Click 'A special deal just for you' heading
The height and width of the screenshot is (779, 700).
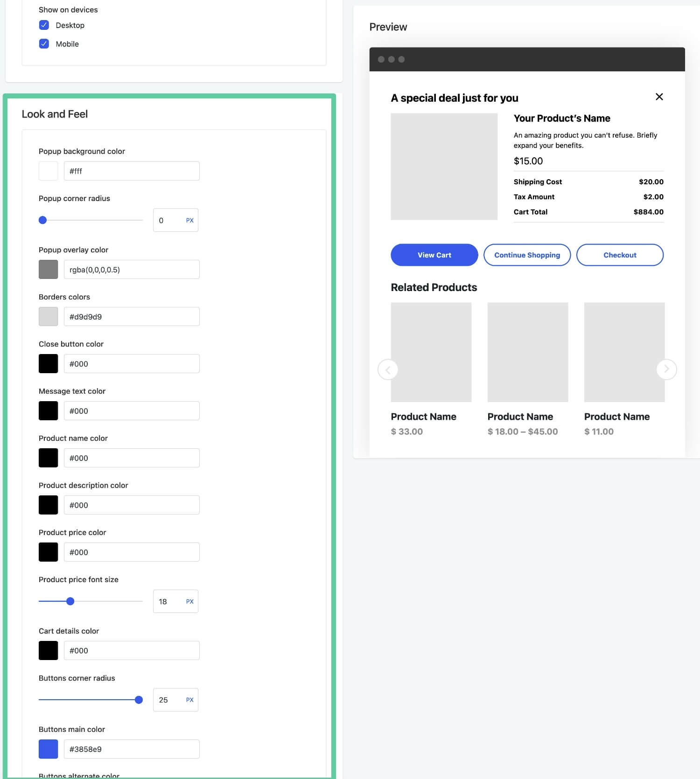(x=455, y=98)
